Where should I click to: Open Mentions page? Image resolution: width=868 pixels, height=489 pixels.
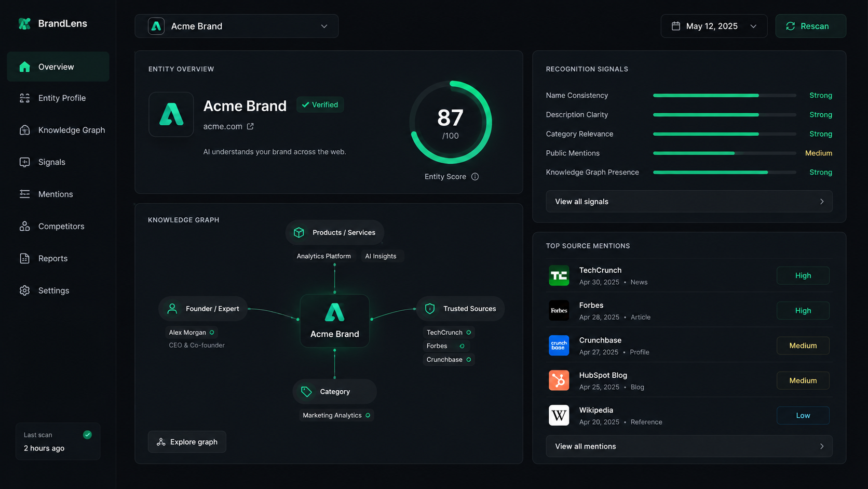coord(58,194)
